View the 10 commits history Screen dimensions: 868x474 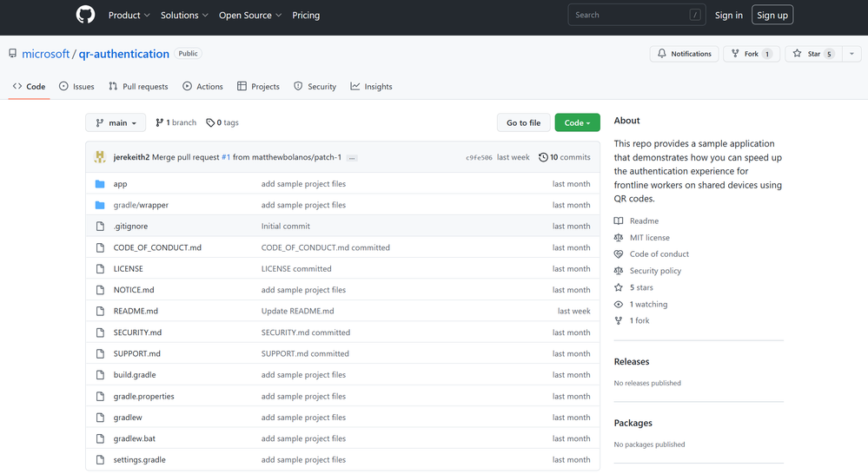(565, 157)
